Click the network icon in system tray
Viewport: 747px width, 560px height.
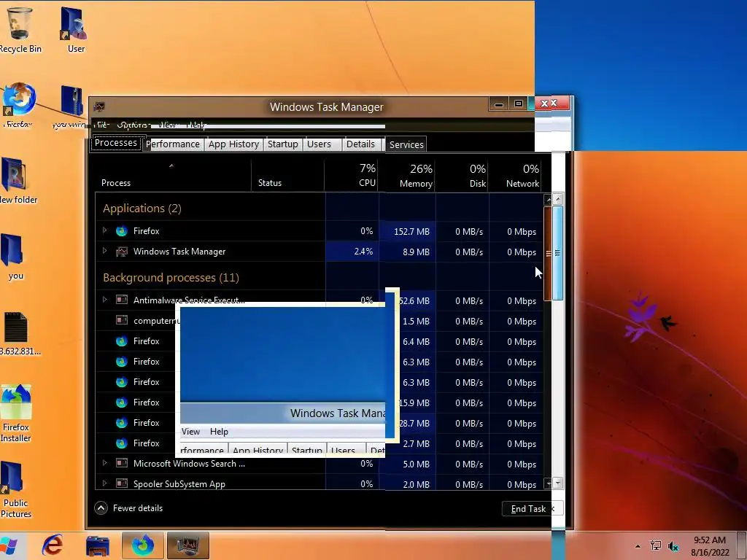pyautogui.click(x=656, y=545)
